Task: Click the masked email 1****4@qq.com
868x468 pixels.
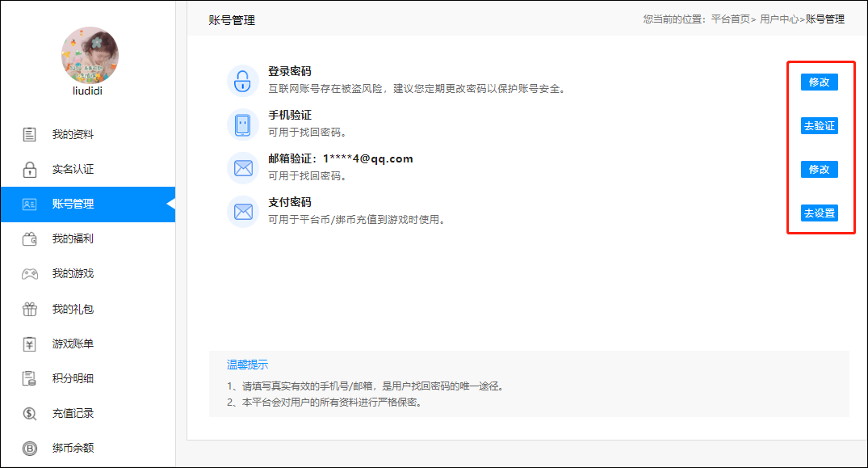Action: click(x=368, y=159)
